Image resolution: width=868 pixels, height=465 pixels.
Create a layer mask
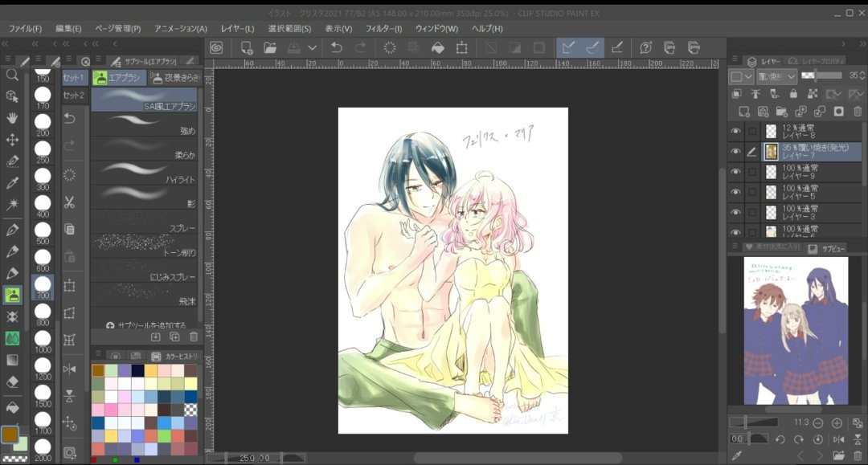pyautogui.click(x=838, y=112)
